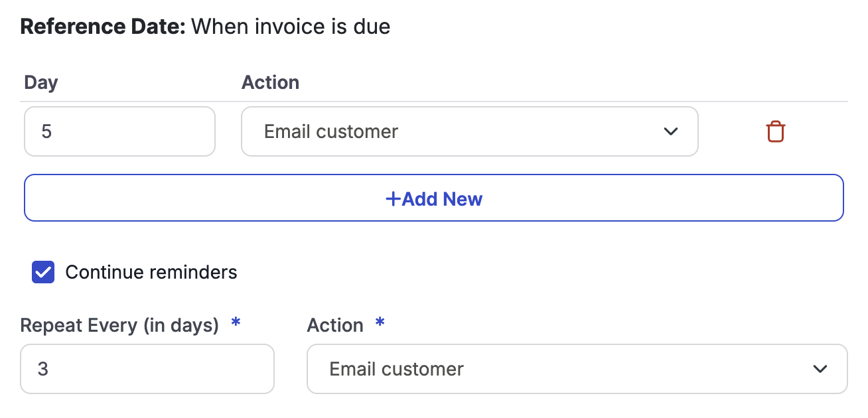
Task: Click the required asterisk next to the lower Action label
Action: click(x=380, y=322)
